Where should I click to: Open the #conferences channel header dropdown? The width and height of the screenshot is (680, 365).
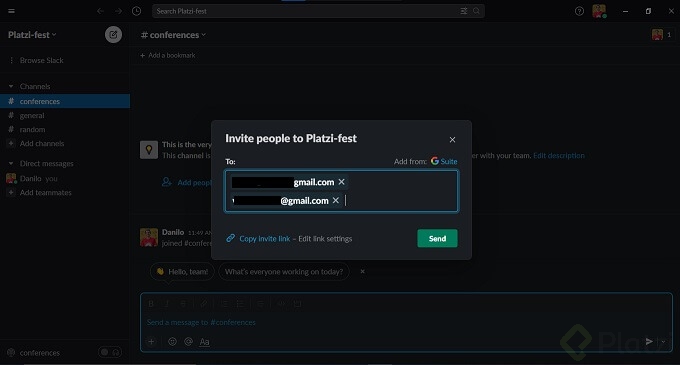[173, 35]
